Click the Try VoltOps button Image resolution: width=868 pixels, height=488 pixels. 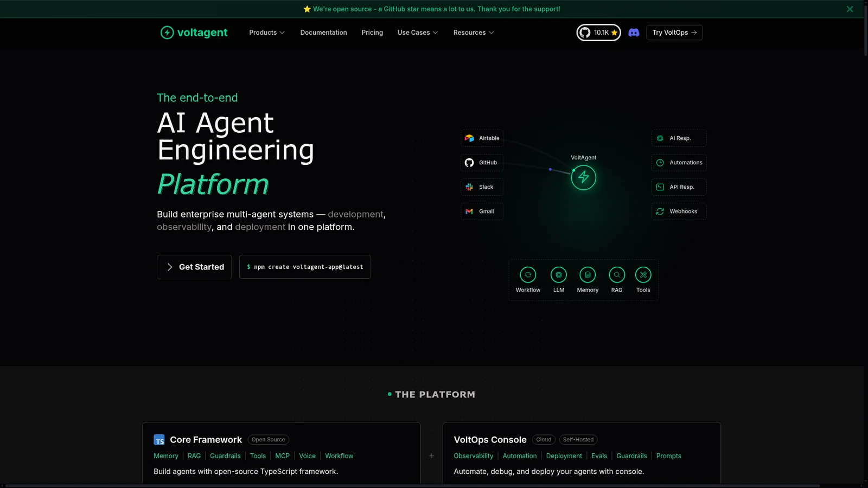point(674,33)
